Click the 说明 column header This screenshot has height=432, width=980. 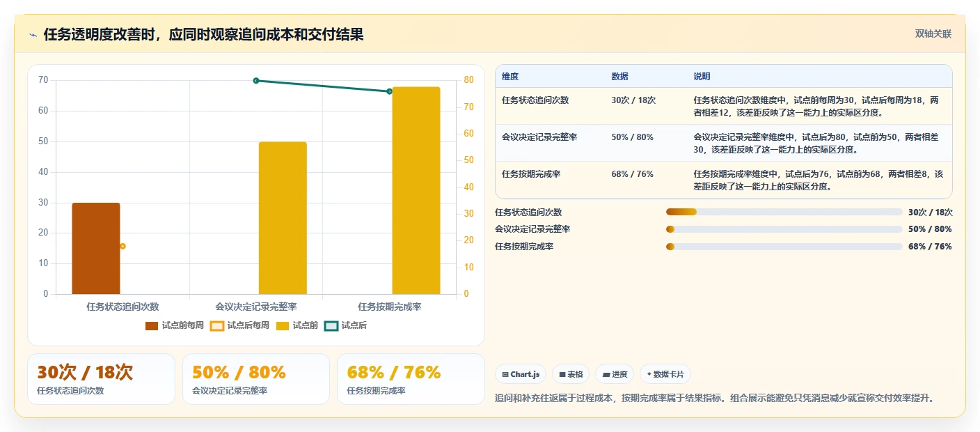pos(702,77)
